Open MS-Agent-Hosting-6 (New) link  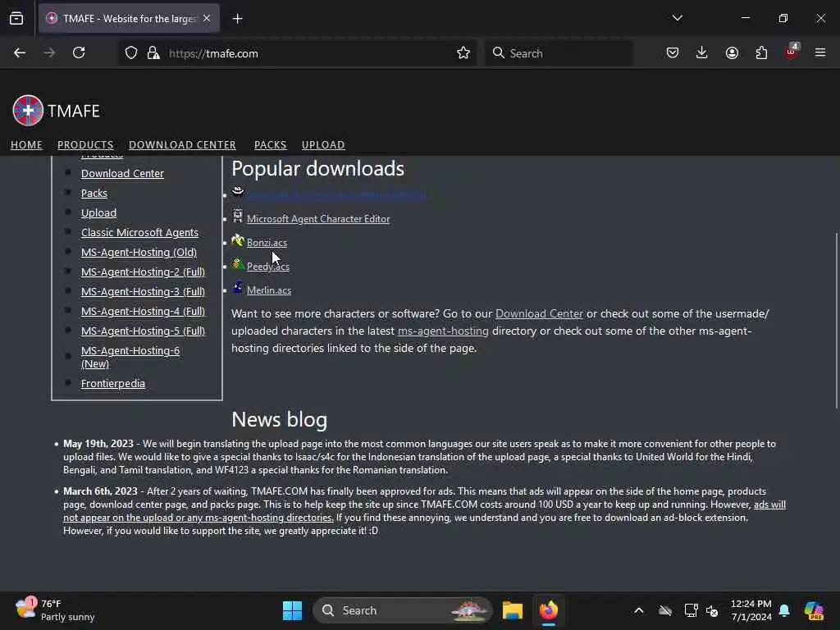coord(130,357)
